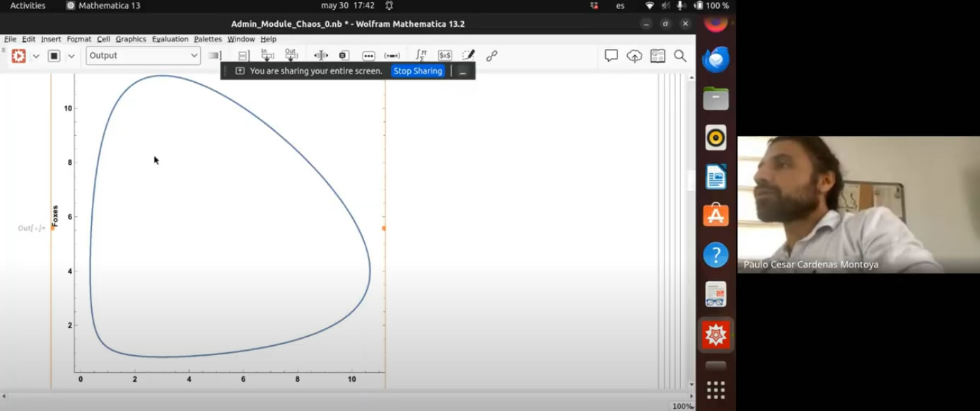This screenshot has height=411, width=980.
Task: Open the drawing tools pencil icon
Action: 468,55
